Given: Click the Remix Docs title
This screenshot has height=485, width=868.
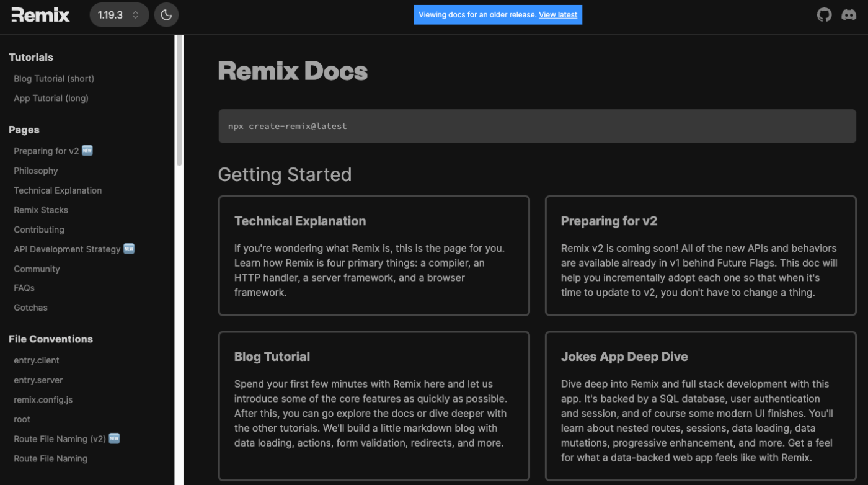Looking at the screenshot, I should pyautogui.click(x=293, y=71).
